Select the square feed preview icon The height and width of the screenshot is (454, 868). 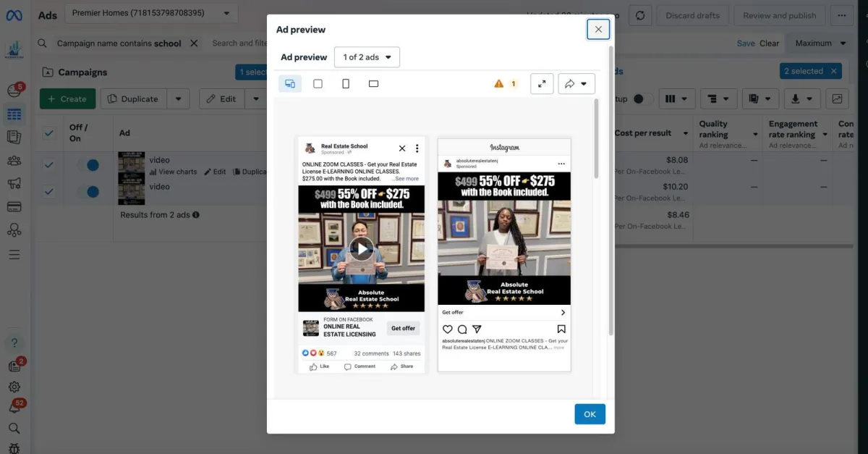(318, 84)
